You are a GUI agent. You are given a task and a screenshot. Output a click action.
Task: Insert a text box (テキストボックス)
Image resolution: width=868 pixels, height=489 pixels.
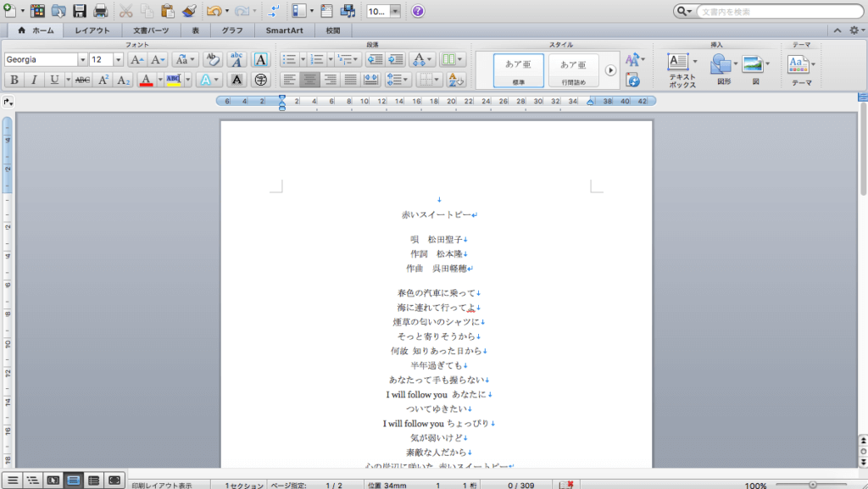[682, 70]
